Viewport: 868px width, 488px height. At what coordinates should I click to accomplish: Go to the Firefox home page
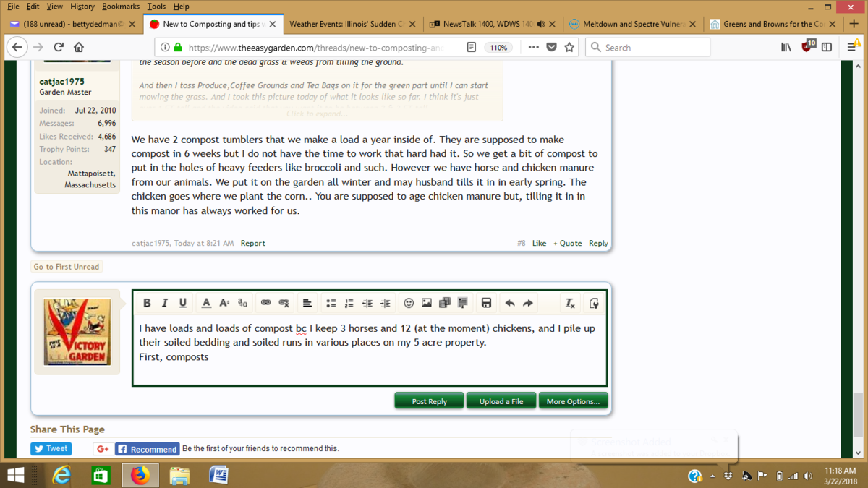click(x=79, y=48)
